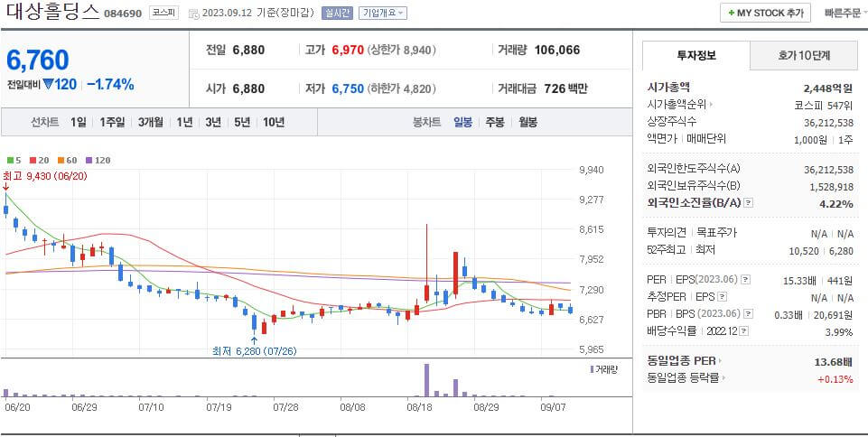Click the 거래량 value 106,066
Viewport: 868px width, 437px height.
[x=557, y=50]
